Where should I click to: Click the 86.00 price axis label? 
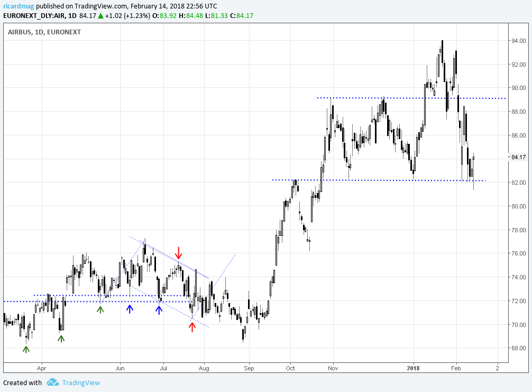518,135
